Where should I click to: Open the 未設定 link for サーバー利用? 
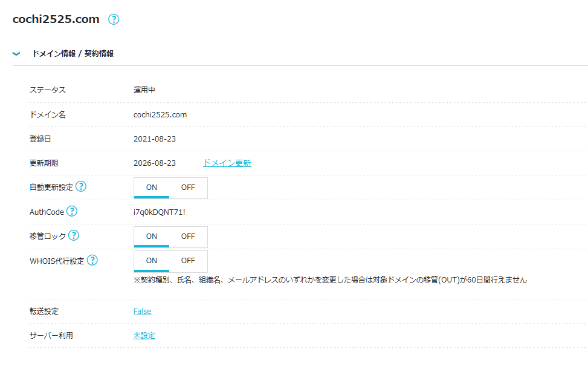pos(144,336)
